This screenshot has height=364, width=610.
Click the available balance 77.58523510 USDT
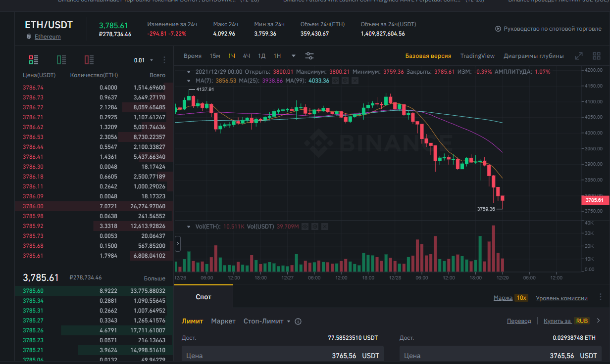(353, 338)
